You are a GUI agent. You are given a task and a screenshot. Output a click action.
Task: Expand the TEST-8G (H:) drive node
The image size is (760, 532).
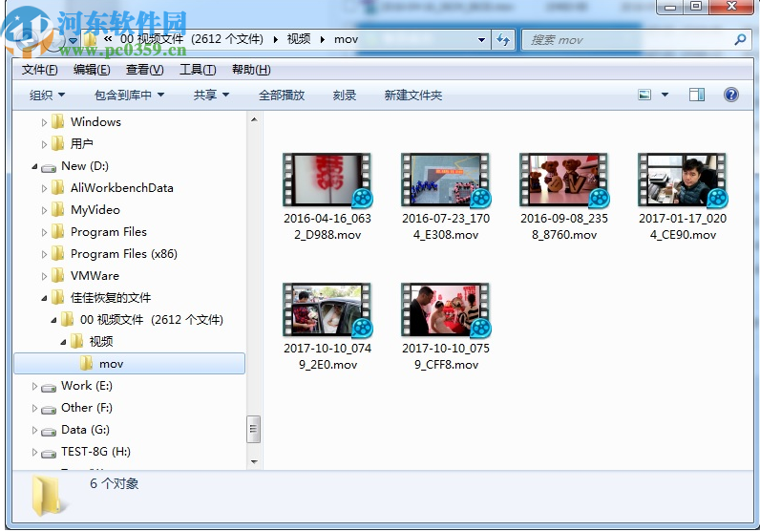pos(34,452)
